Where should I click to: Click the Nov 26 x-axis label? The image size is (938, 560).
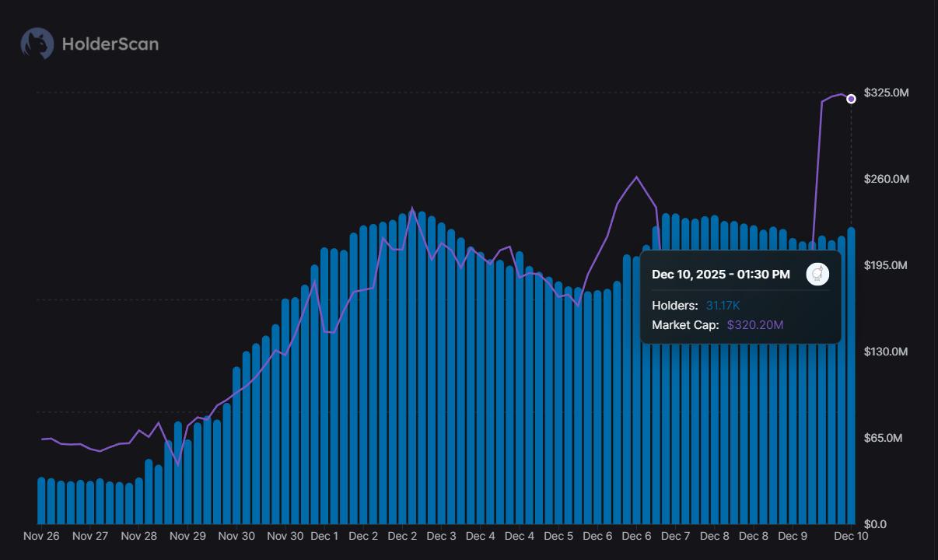(x=41, y=536)
